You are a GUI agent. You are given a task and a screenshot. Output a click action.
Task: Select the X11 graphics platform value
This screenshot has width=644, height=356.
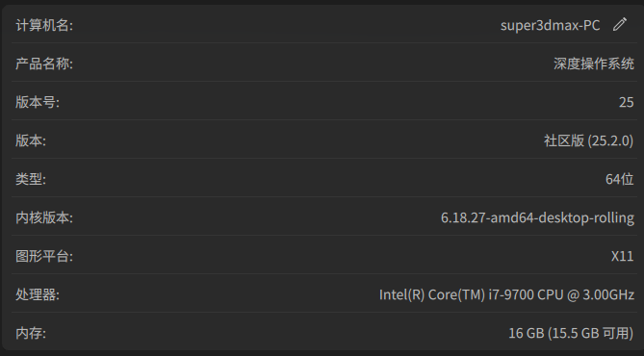[622, 256]
